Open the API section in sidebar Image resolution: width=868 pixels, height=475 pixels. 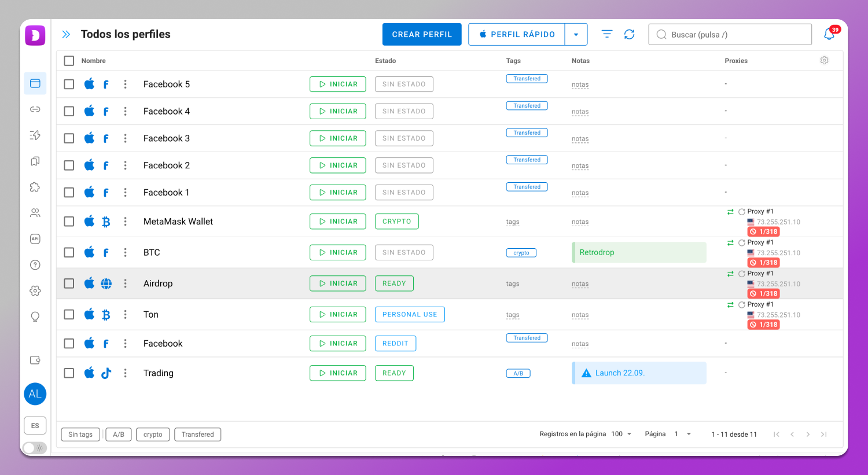[35, 239]
